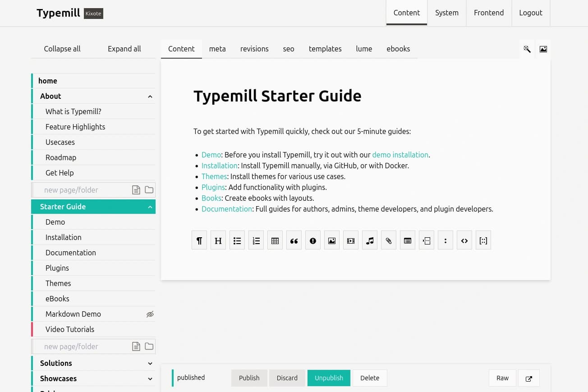Switch to the revisions tab
Screen dimensions: 588x392
click(254, 49)
